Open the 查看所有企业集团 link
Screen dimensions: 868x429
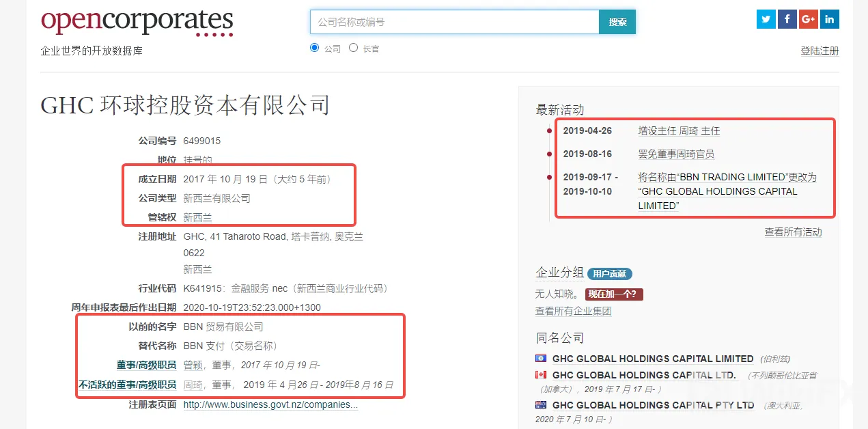pos(573,312)
